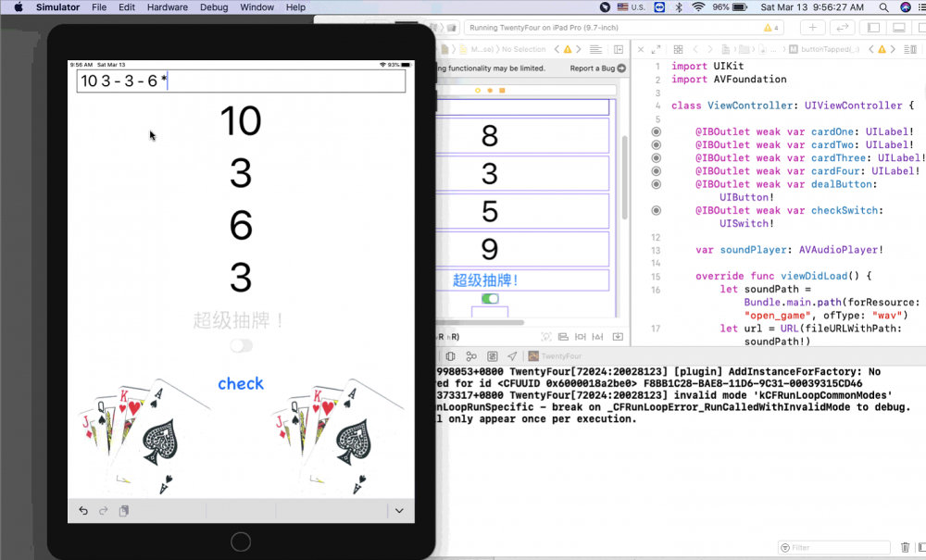Collapse the keyboard toolbar with chevron down
This screenshot has height=560, width=926.
click(399, 510)
